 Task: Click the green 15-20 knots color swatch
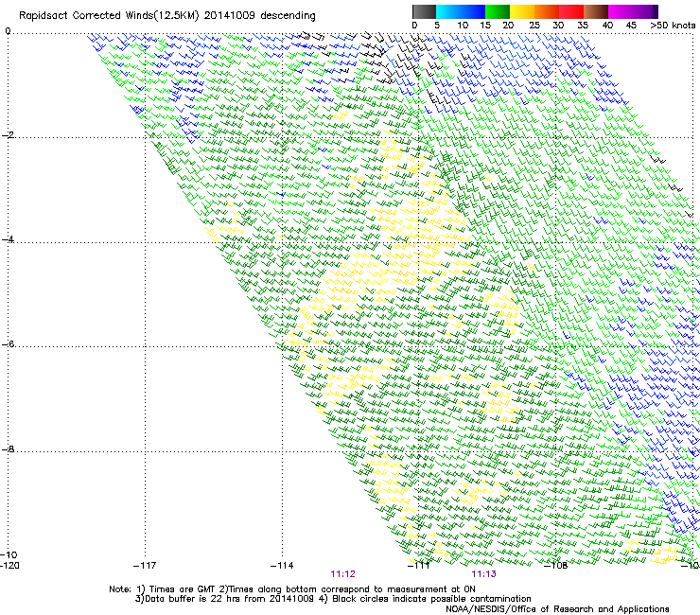[x=498, y=11]
